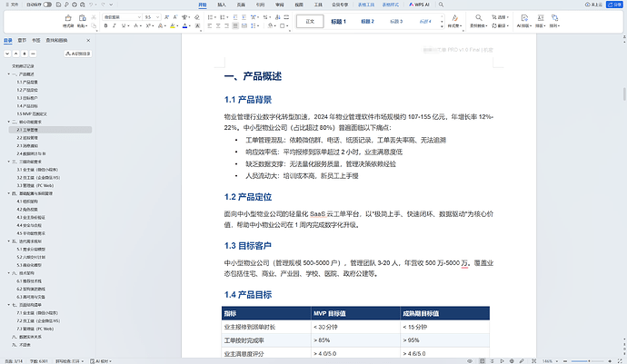Click the Paste clipboard icon
627x364 pixels.
[x=83, y=20]
